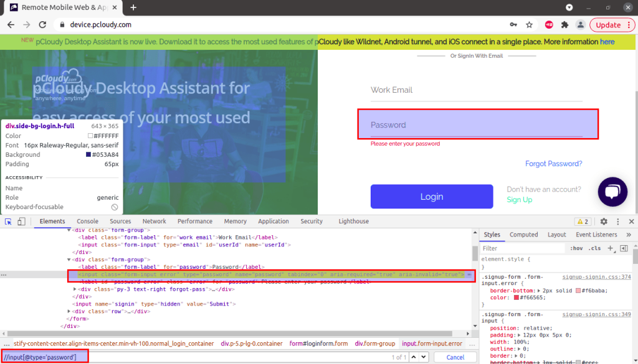The height and width of the screenshot is (364, 638).
Task: Cancel the DevTools element search
Action: (455, 357)
